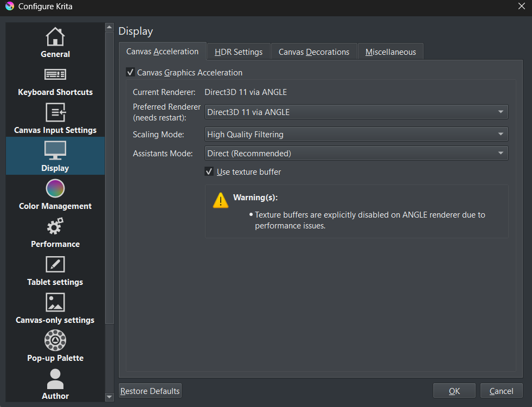Viewport: 532px width, 407px height.
Task: Click the Restore Defaults button
Action: 150,391
